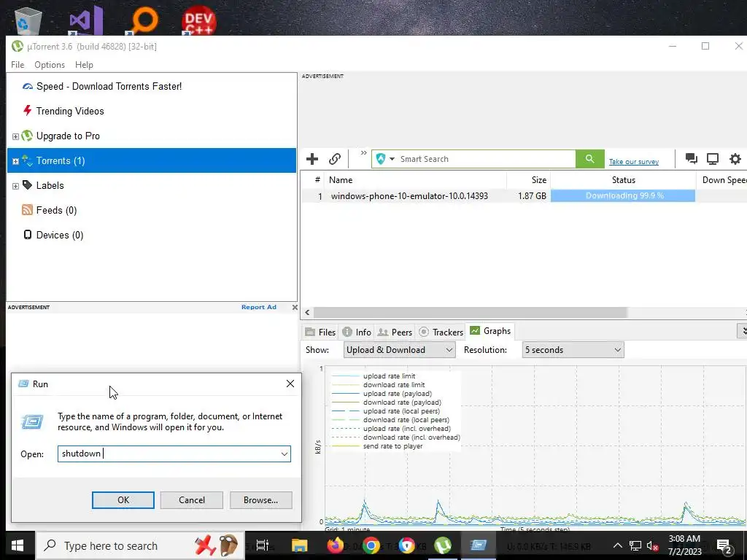Click the Add Torrent from URL link icon
This screenshot has height=560, width=747.
(335, 159)
